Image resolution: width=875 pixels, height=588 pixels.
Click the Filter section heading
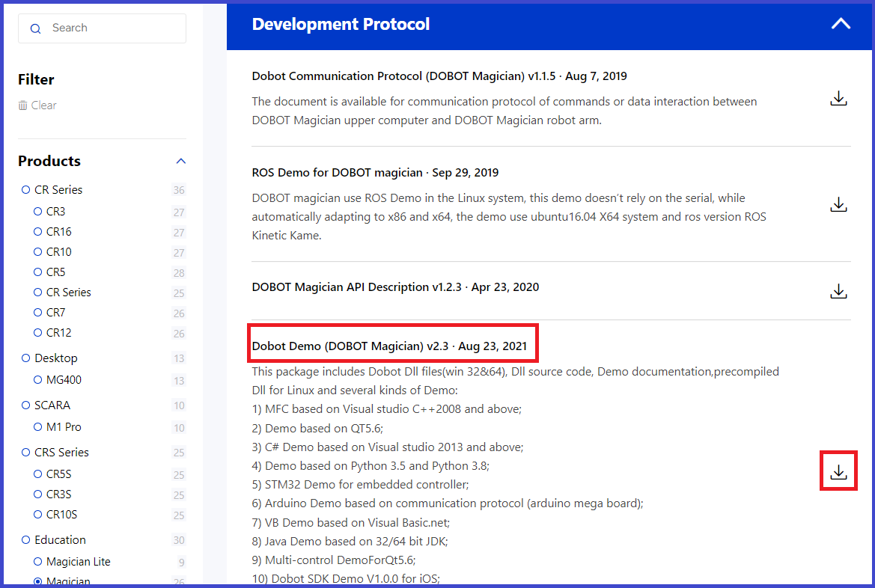35,79
